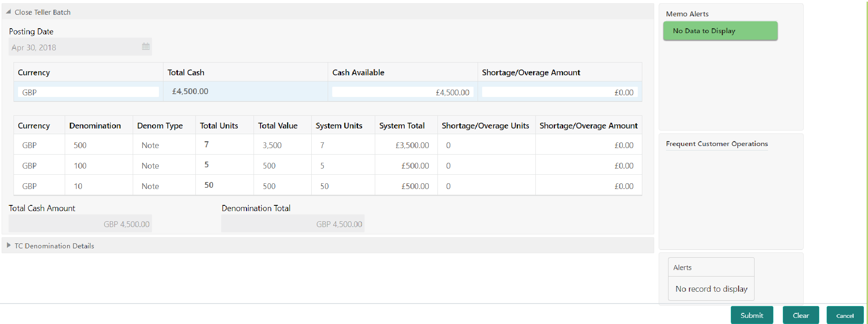
Task: Open the Frequent Customer Operations heading
Action: [717, 144]
